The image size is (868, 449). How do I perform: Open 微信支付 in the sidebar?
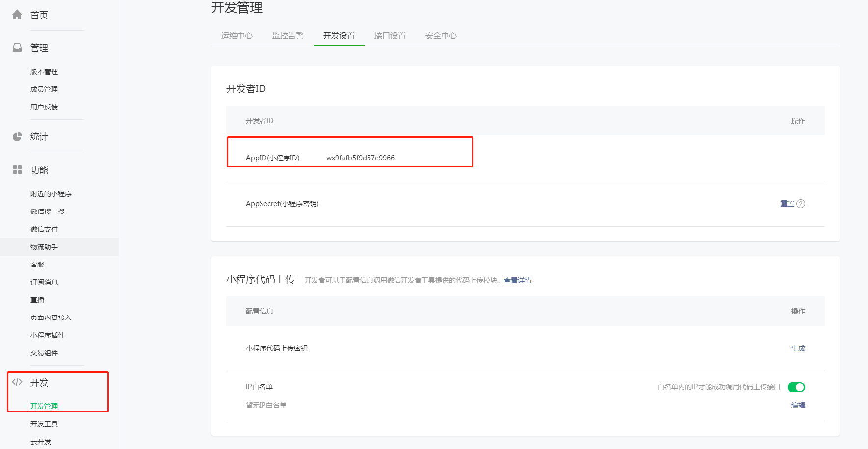point(44,229)
